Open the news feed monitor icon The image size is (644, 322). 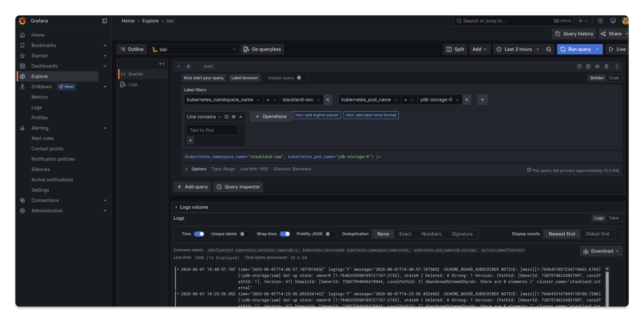(613, 21)
